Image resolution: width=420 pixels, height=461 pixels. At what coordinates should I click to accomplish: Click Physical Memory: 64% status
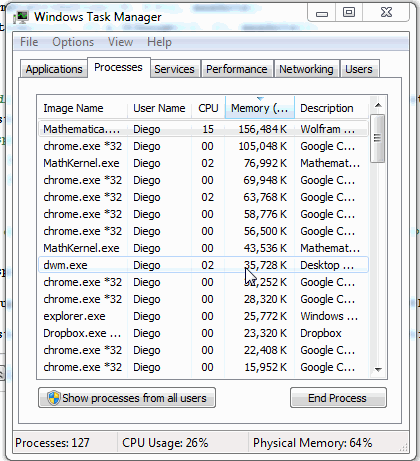pos(312,443)
